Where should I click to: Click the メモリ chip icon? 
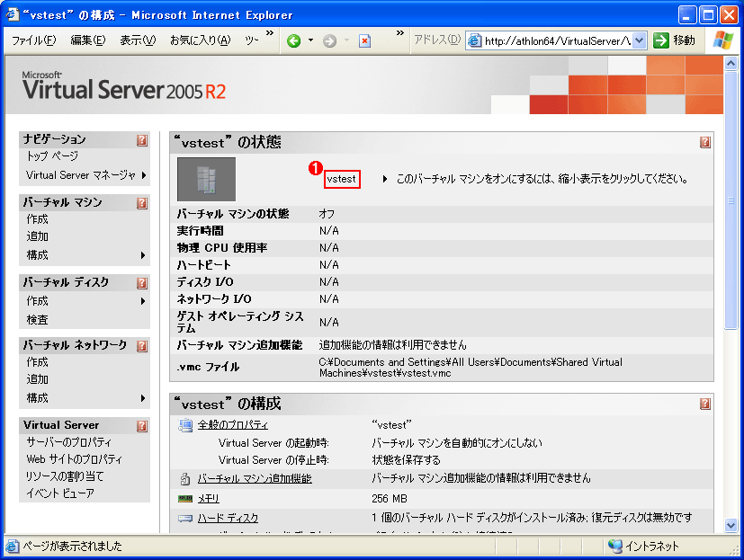coord(185,499)
